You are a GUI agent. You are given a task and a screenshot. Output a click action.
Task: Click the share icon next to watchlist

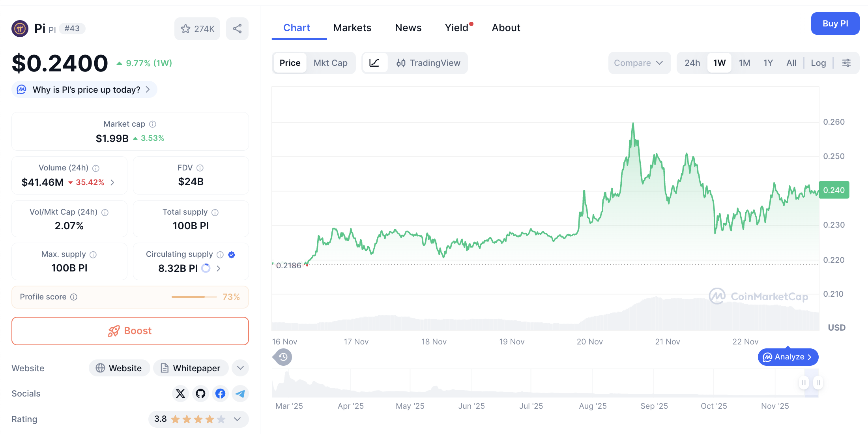[237, 28]
